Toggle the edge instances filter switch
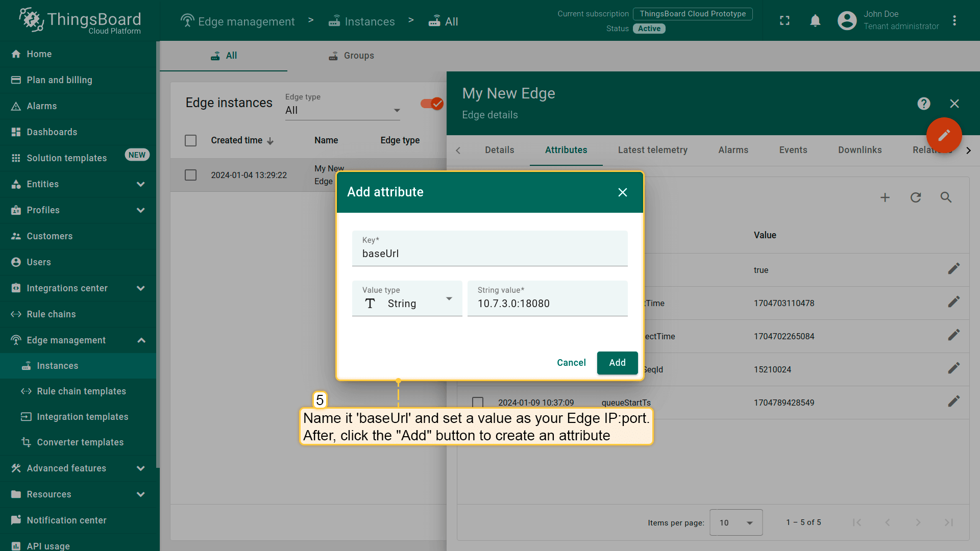 tap(431, 104)
